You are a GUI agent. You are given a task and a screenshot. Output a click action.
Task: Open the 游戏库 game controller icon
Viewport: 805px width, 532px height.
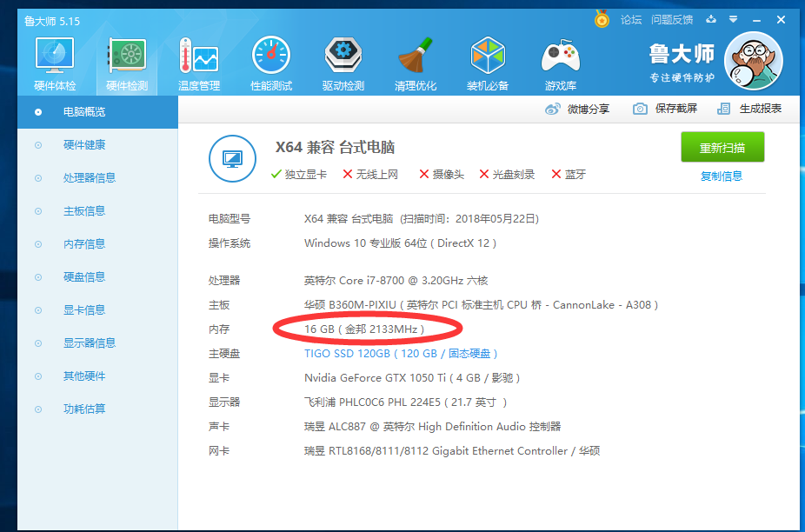coord(560,64)
